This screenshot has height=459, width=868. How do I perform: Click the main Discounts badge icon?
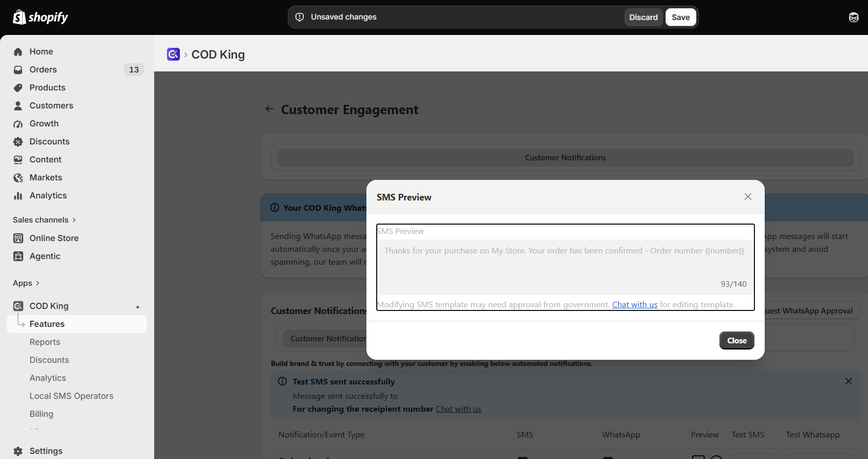(x=18, y=141)
